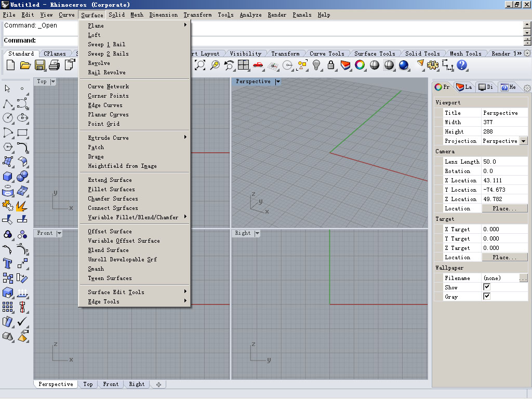This screenshot has height=399, width=532.
Task: Select the Polyline tool
Action: [7, 103]
